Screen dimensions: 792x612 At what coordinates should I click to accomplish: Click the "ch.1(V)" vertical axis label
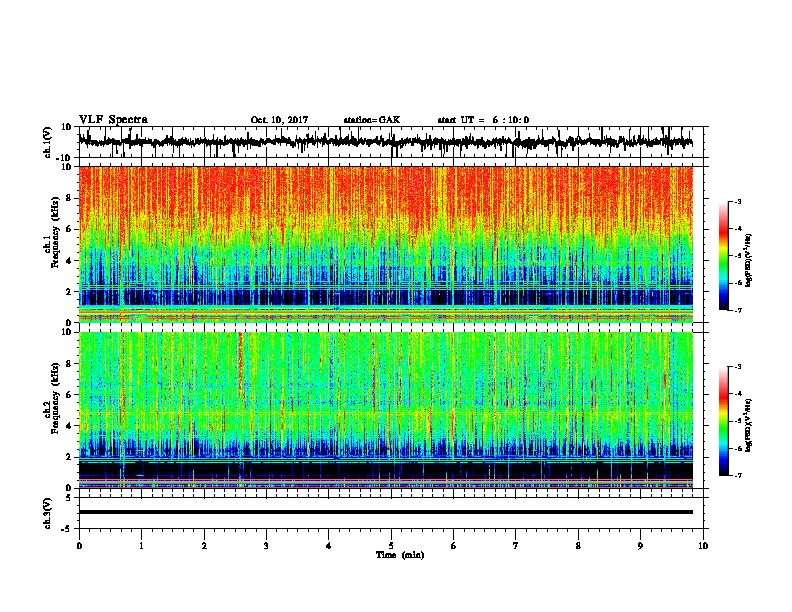48,142
